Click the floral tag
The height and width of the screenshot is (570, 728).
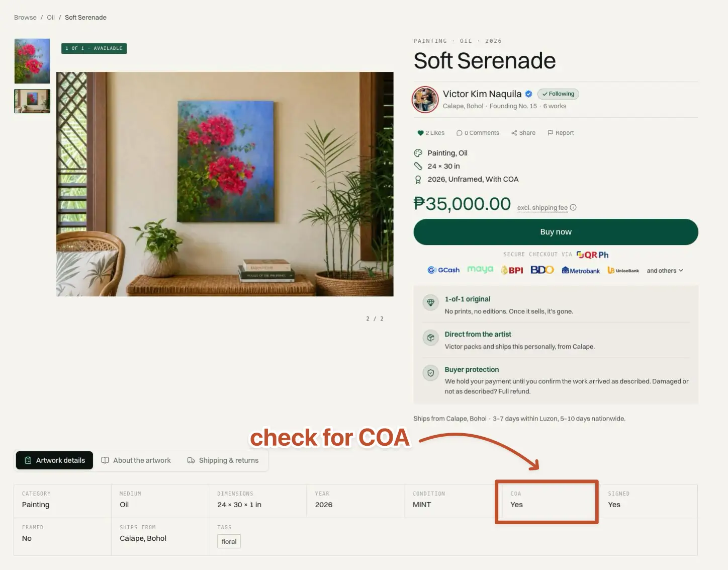pos(229,542)
